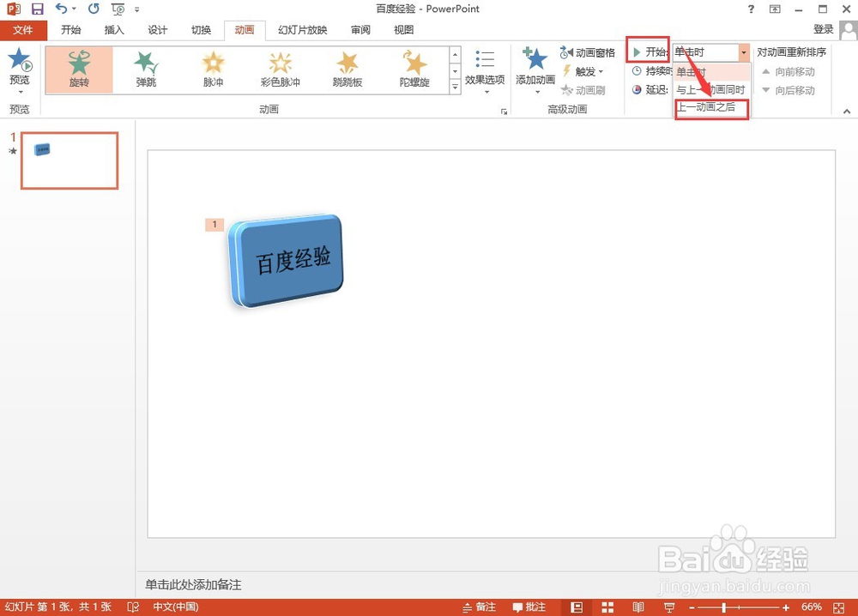Click the zoom slider handle
Viewport: 858px width, 616px height.
(x=724, y=607)
